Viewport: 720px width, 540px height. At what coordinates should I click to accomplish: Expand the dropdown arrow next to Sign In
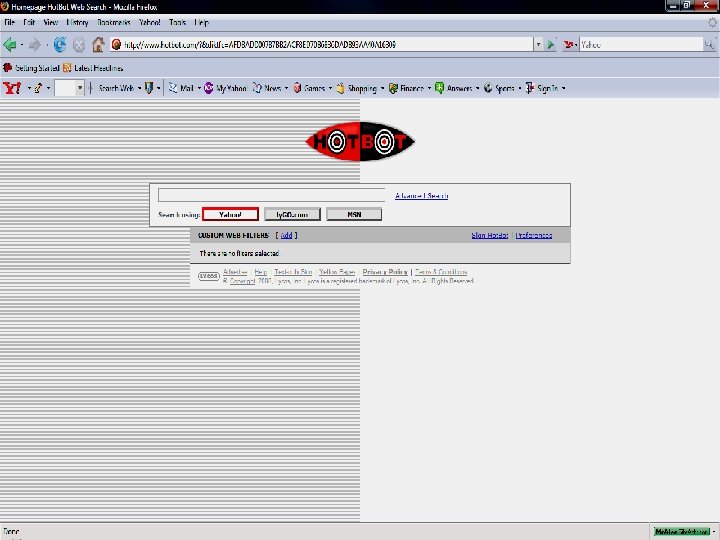(564, 88)
